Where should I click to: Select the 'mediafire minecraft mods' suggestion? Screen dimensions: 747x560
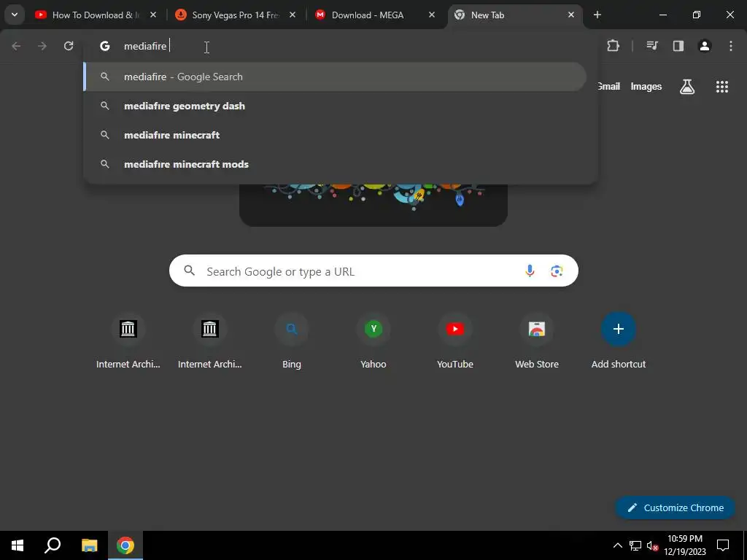click(x=335, y=164)
